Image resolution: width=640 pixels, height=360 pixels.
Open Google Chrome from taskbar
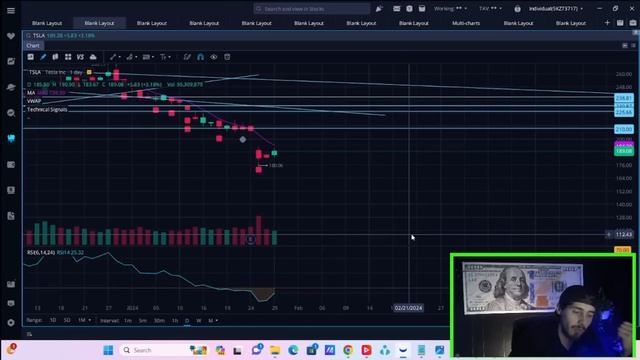click(348, 350)
